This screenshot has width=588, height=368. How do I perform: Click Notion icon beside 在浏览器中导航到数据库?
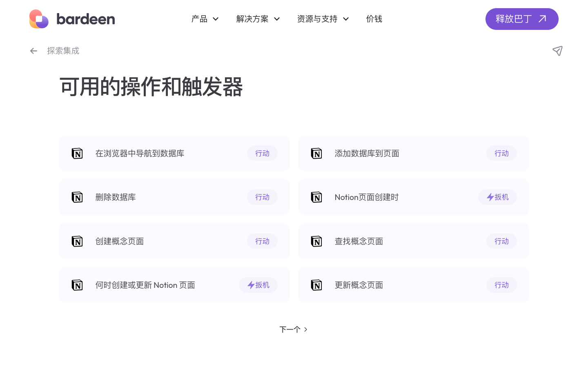pos(77,153)
